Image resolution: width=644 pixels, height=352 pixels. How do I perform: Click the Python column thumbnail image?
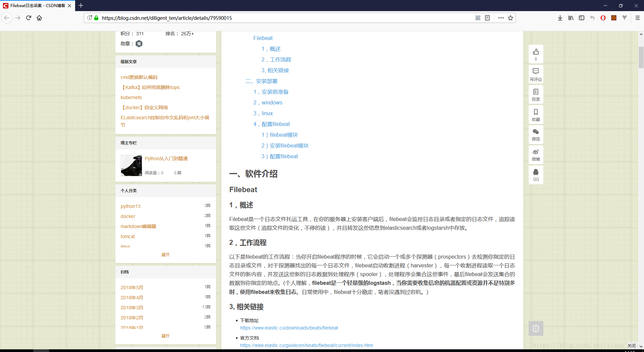tap(131, 165)
